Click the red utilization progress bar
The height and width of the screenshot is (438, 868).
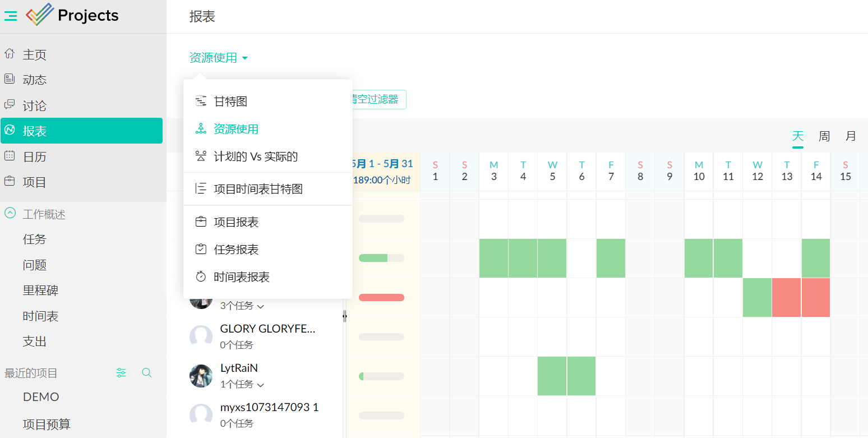pyautogui.click(x=381, y=297)
